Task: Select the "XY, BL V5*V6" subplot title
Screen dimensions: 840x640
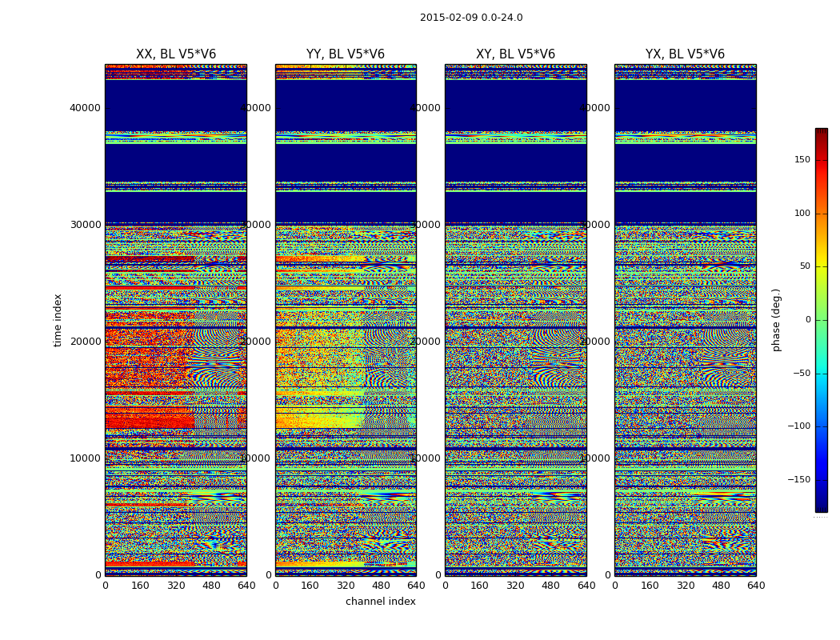Action: tap(515, 54)
